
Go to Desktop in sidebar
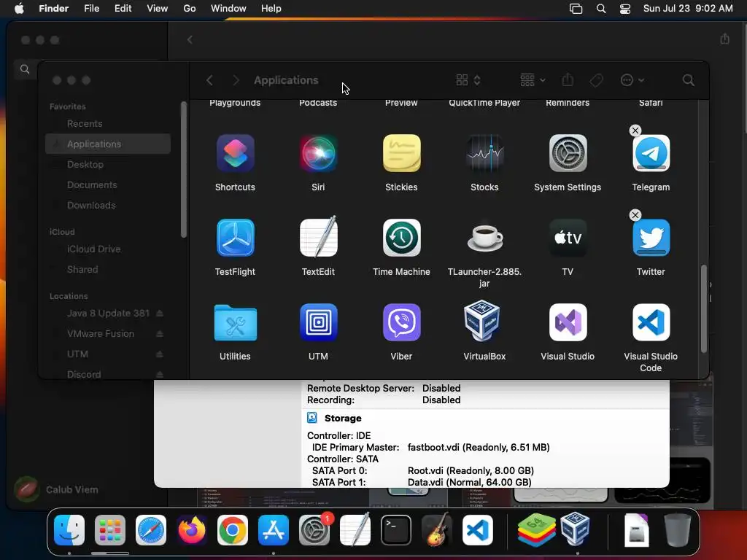coord(108,164)
